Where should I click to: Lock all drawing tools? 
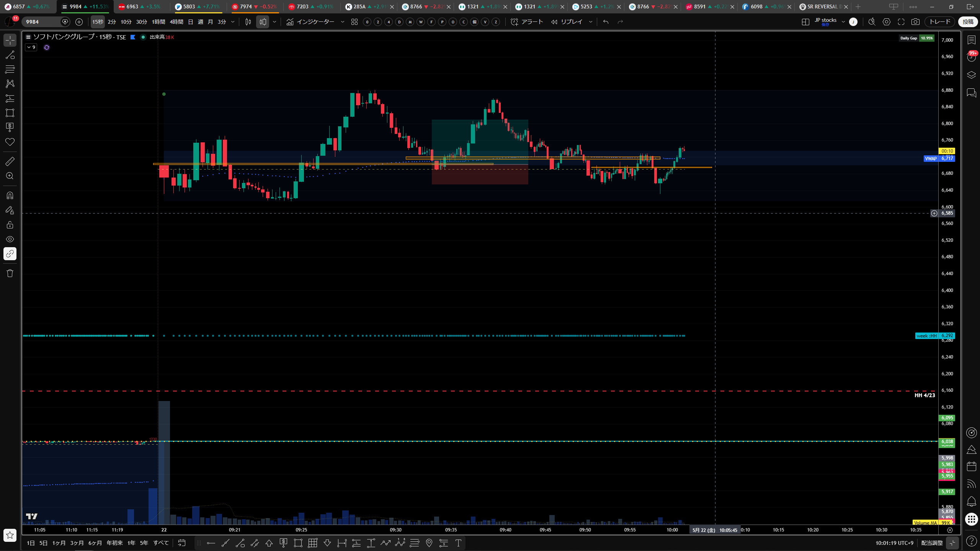[10, 225]
